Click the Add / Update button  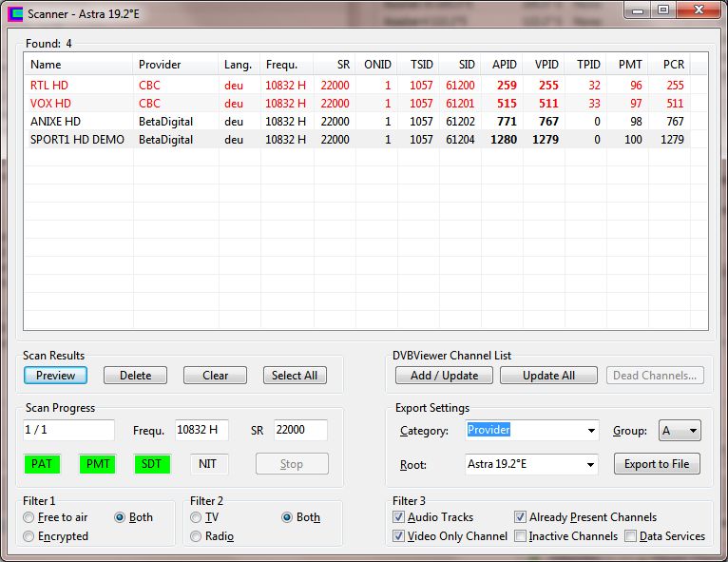coord(444,376)
